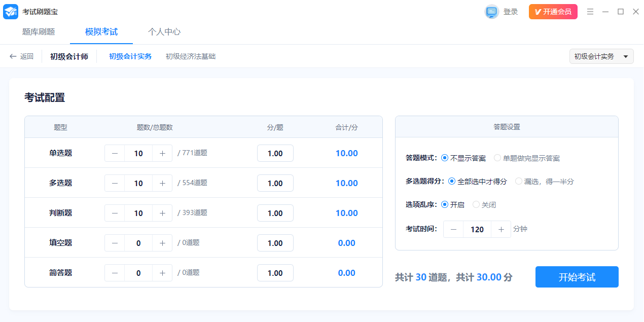This screenshot has width=644, height=322.
Task: Click the 考试时间 value field showing 120
Action: [x=477, y=229]
